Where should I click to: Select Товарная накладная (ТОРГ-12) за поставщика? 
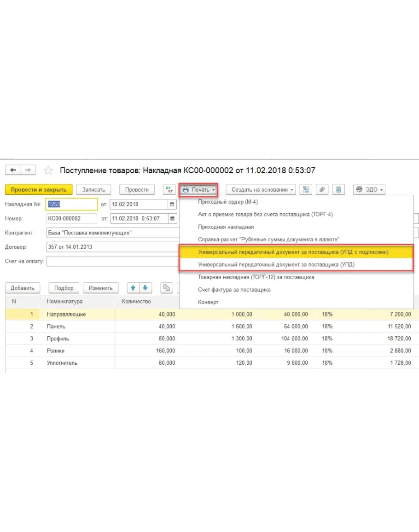pyautogui.click(x=256, y=277)
